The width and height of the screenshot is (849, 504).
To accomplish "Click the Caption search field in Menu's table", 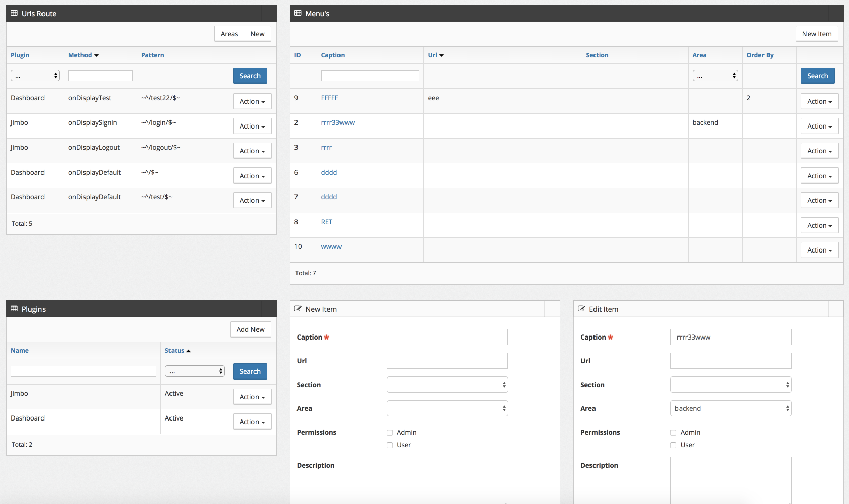I will 370,75.
